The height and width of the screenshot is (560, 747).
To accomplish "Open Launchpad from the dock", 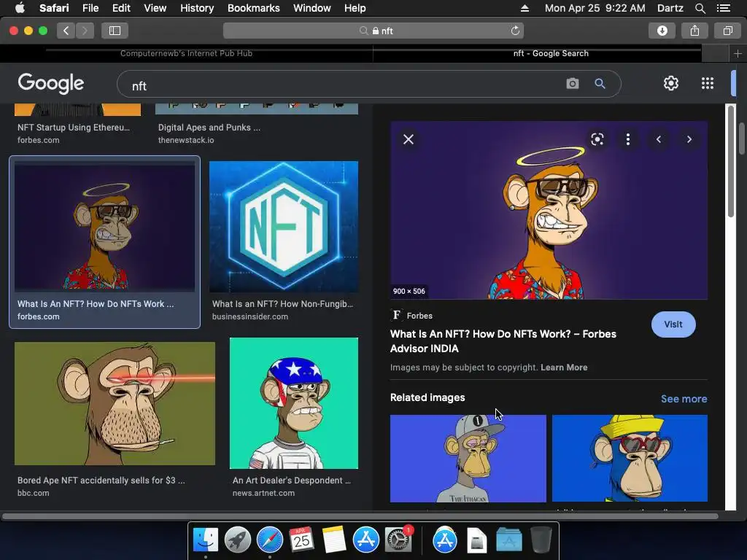I will click(x=237, y=540).
